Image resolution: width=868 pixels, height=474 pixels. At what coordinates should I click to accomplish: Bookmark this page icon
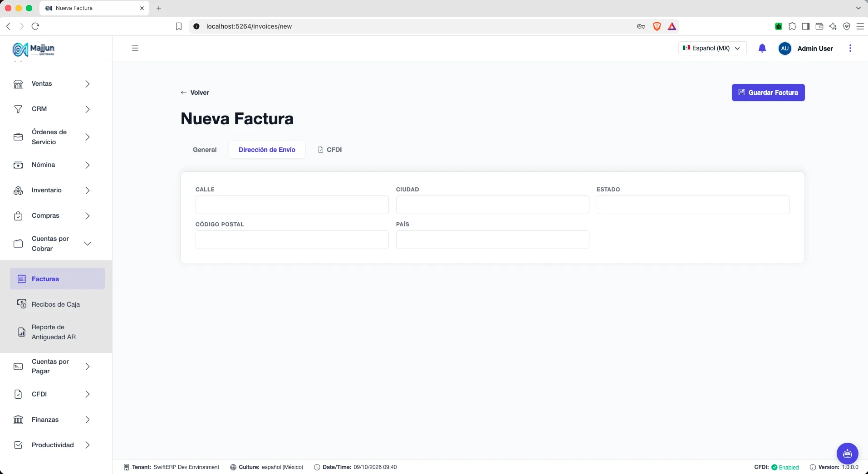pyautogui.click(x=179, y=26)
